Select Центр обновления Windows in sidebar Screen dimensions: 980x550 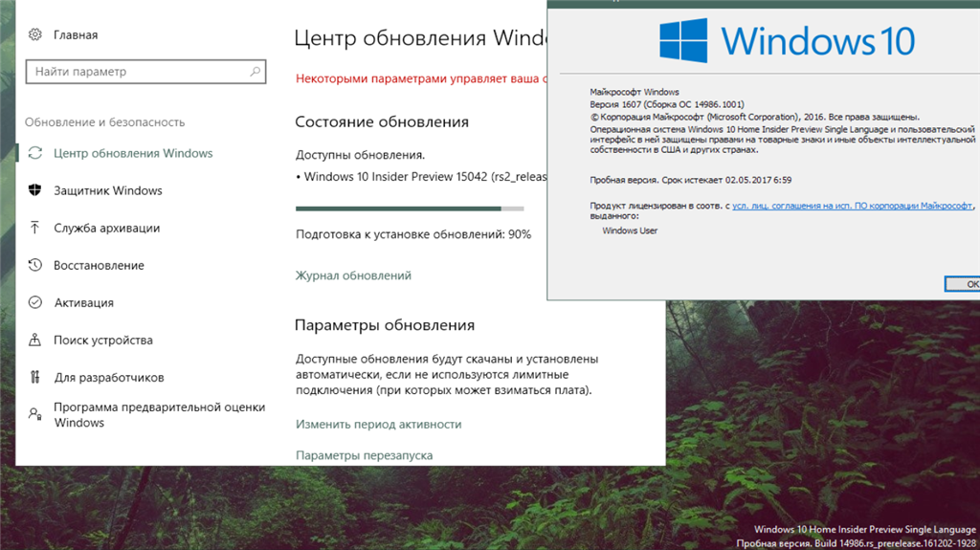coord(133,153)
